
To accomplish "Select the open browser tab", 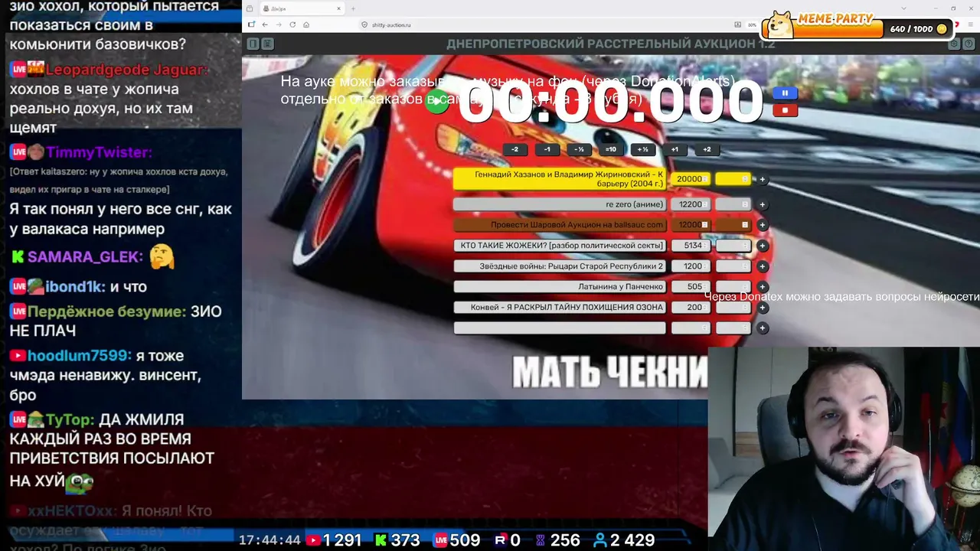I will click(302, 8).
